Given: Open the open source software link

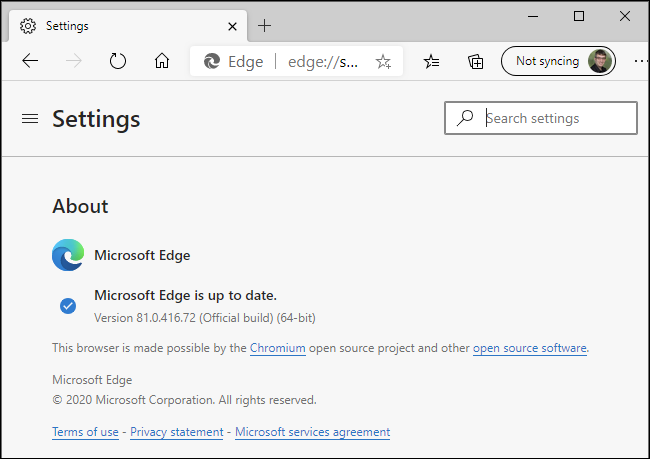Looking at the screenshot, I should 530,348.
